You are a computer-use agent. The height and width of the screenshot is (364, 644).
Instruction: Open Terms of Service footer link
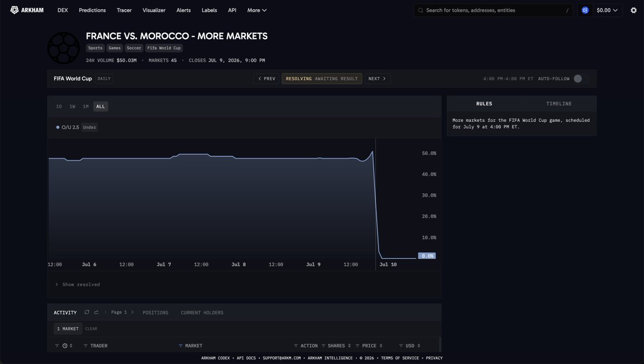coord(400,358)
